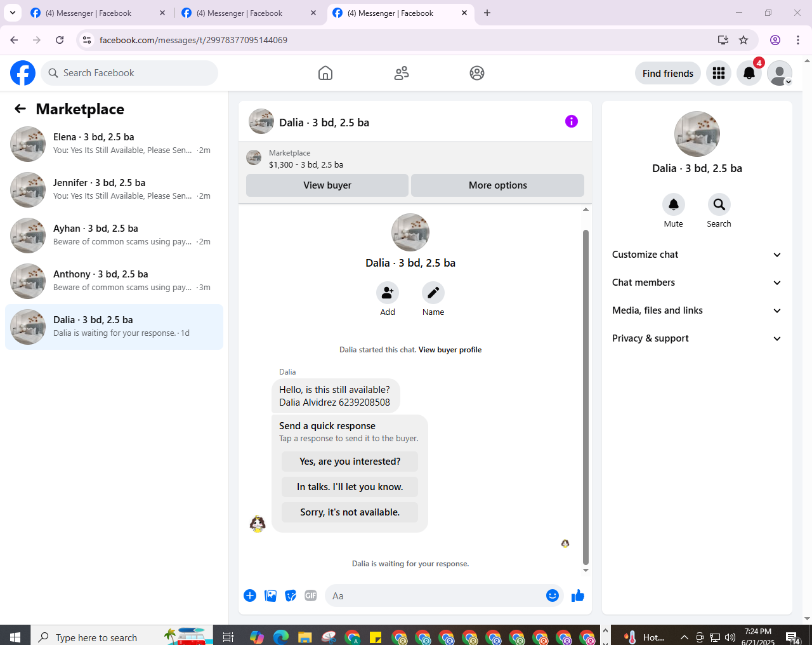
Task: Open Facebook home via the logo
Action: coord(23,73)
